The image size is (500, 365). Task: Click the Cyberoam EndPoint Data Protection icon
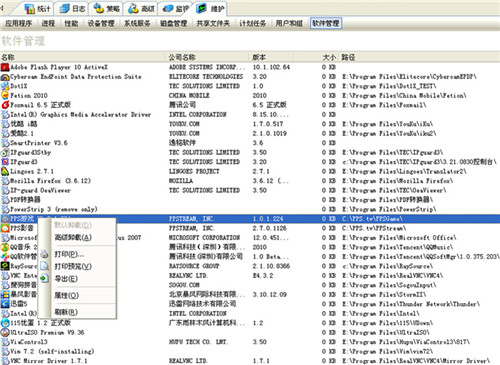[5, 77]
